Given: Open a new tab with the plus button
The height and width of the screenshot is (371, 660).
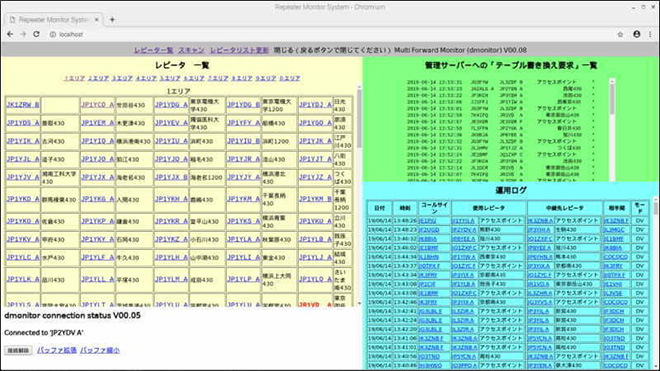Looking at the screenshot, I should [x=112, y=19].
